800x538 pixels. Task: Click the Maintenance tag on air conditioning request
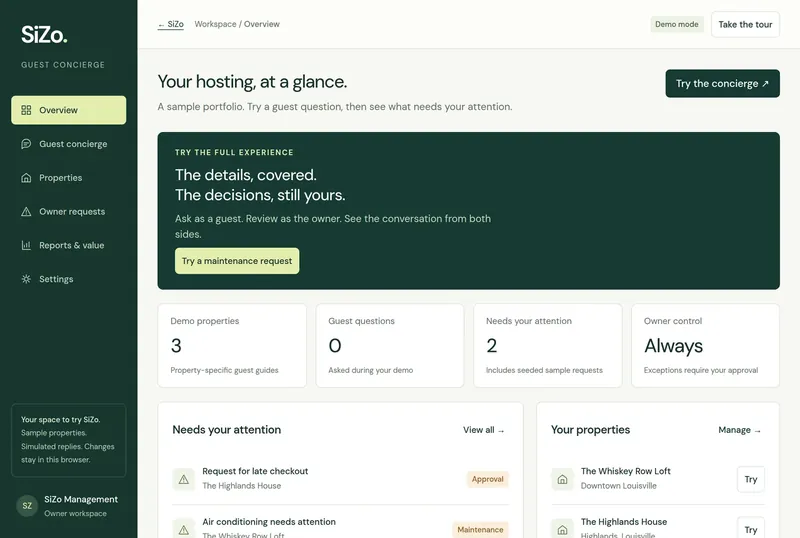[480, 529]
